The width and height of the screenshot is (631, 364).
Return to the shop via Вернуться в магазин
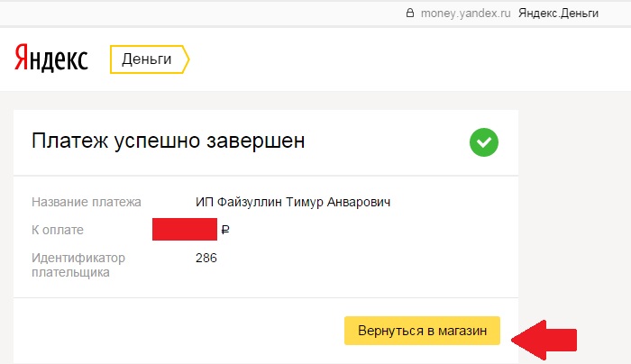422,331
